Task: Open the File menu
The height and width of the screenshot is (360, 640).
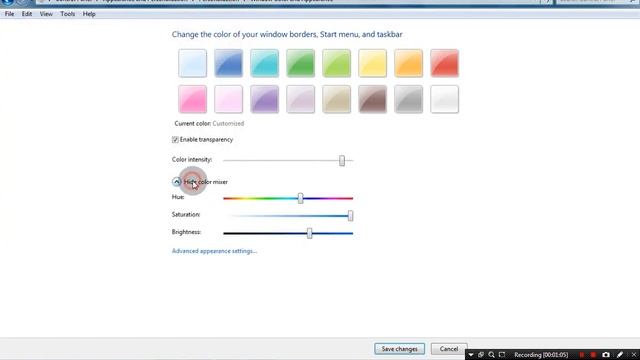Action: [9, 14]
